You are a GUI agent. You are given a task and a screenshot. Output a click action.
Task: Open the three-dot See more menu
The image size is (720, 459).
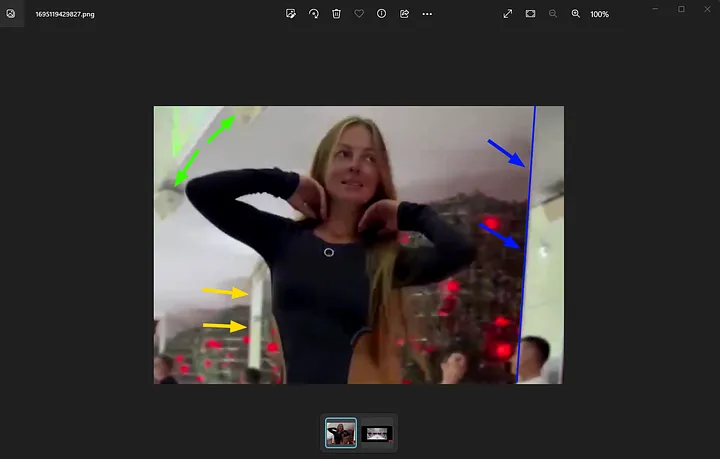tap(428, 14)
